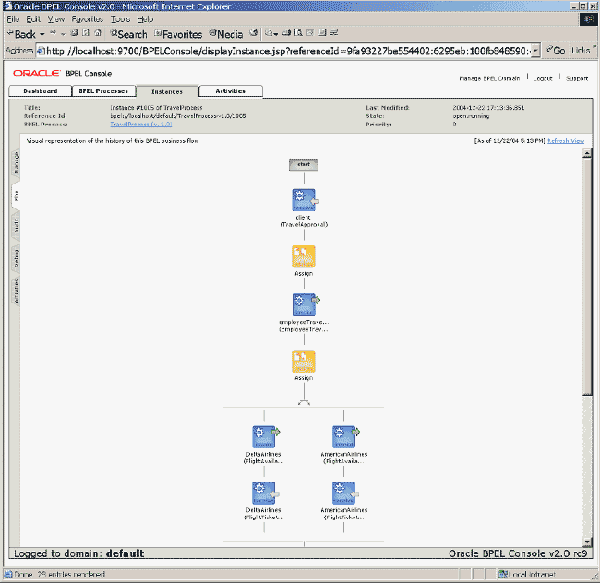Open the TravelProcess BPEL process link
Screen dimensions: 600x583
click(x=141, y=124)
